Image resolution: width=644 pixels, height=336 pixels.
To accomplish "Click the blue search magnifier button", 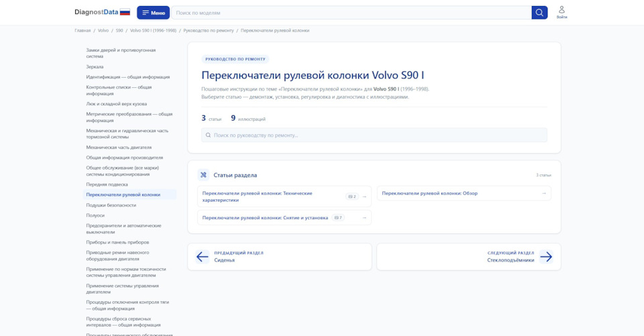I will point(539,13).
